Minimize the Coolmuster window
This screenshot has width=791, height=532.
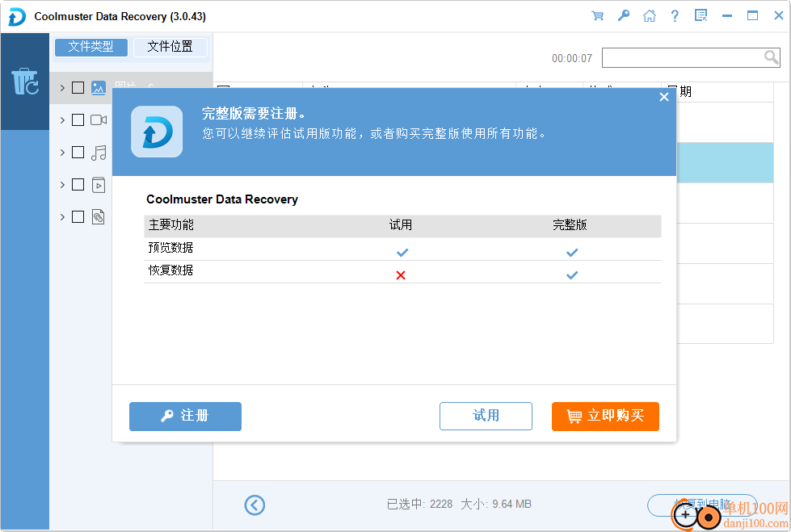click(727, 15)
